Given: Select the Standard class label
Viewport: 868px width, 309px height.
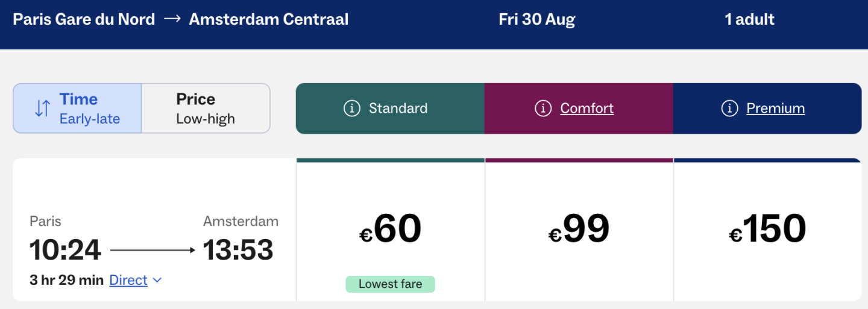Looking at the screenshot, I should [398, 108].
